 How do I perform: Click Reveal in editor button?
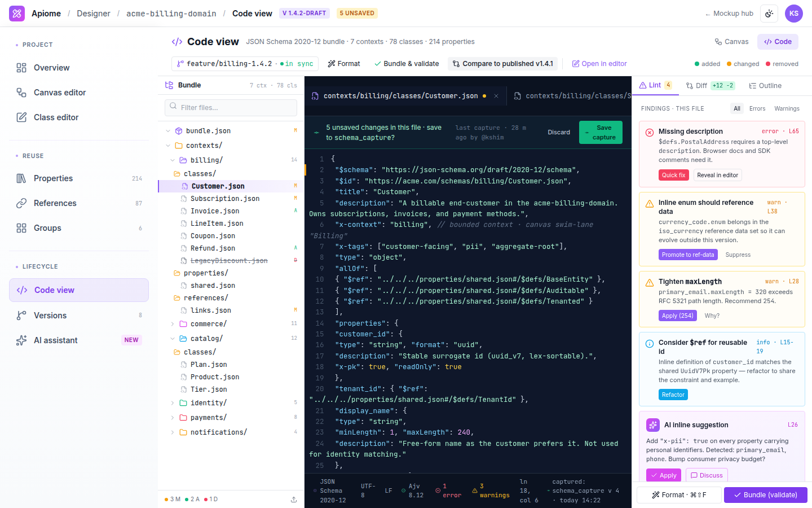(717, 175)
